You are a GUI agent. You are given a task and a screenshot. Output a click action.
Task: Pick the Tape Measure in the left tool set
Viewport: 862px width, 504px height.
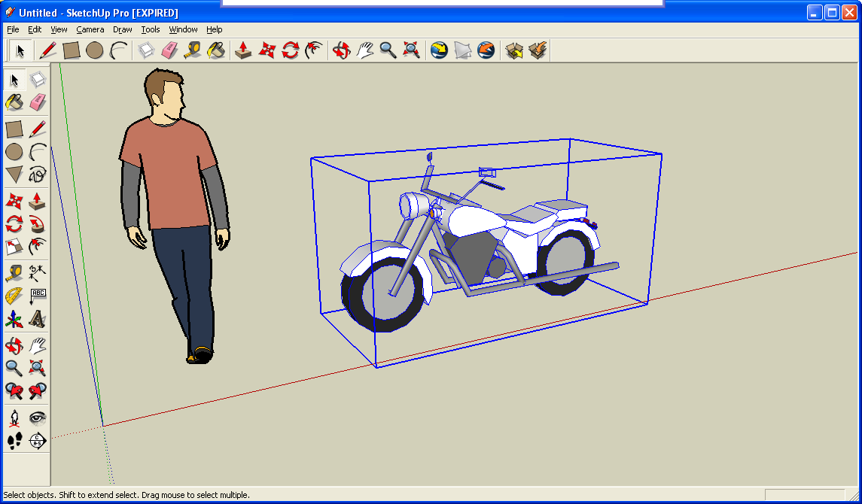tap(14, 273)
